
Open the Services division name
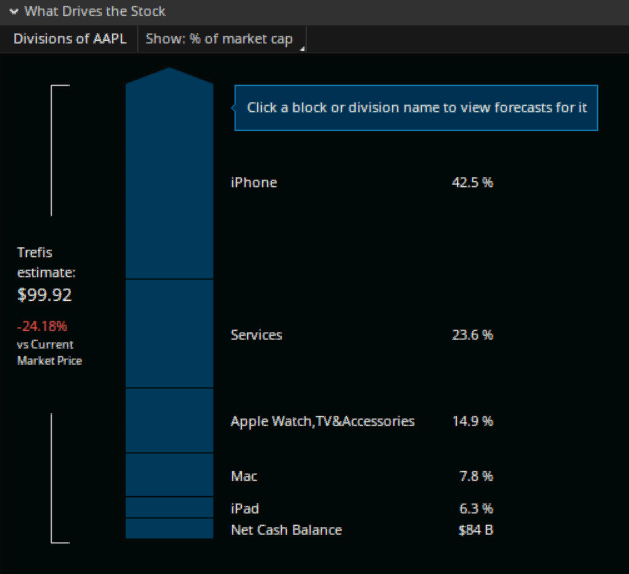point(256,335)
